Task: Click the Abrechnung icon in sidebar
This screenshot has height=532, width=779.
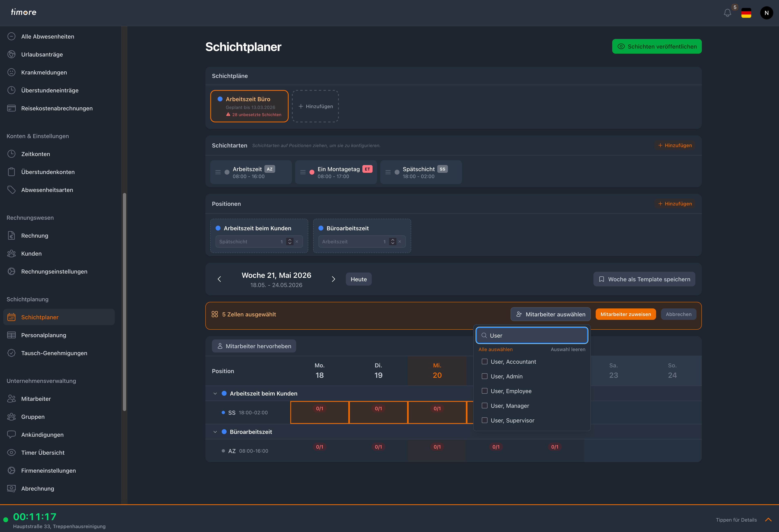Action: tap(11, 488)
